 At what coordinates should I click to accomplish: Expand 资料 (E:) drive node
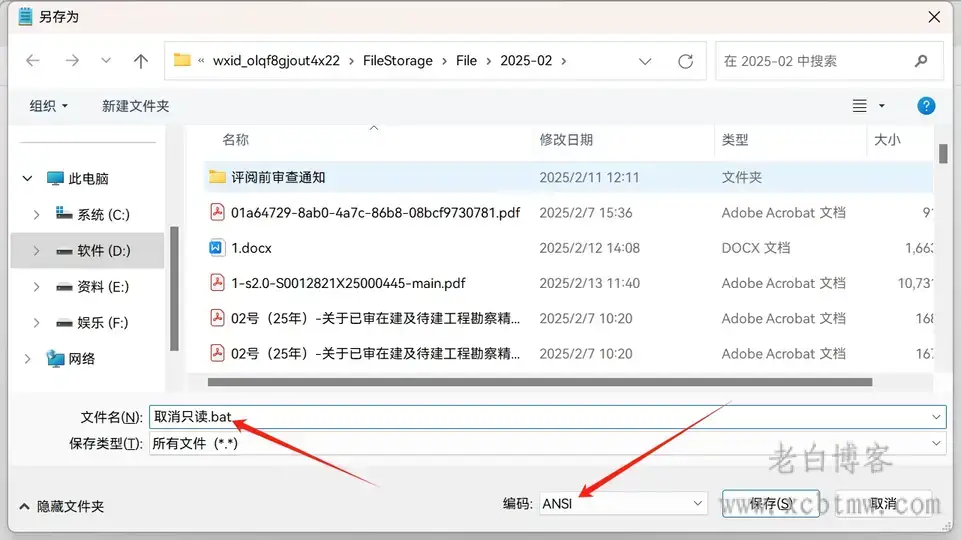coord(36,287)
